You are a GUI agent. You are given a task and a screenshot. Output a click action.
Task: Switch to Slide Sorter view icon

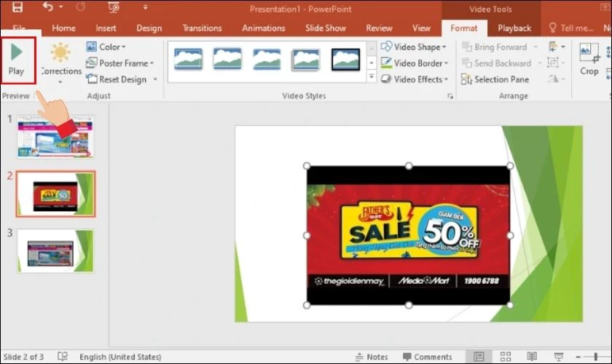pos(506,357)
